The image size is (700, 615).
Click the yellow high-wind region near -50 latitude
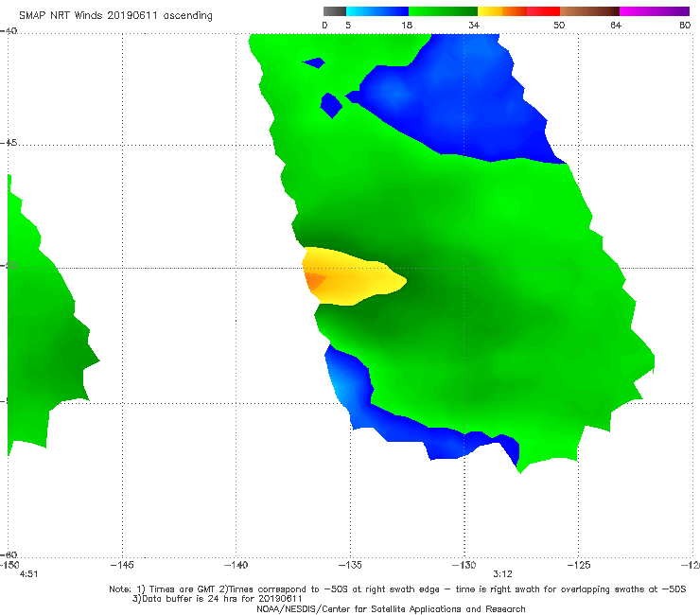tap(353, 277)
